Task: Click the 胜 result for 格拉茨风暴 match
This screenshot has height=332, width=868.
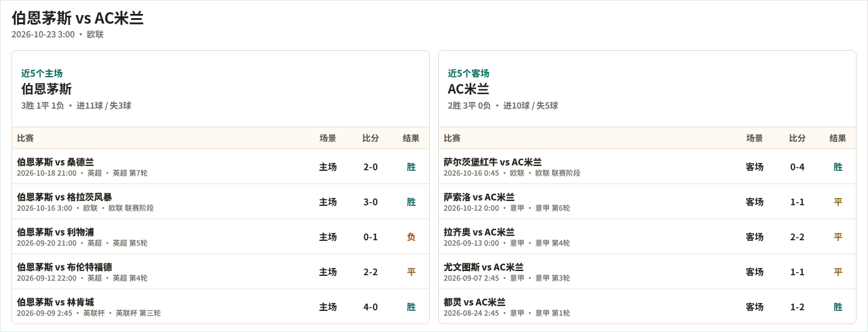Action: [411, 202]
